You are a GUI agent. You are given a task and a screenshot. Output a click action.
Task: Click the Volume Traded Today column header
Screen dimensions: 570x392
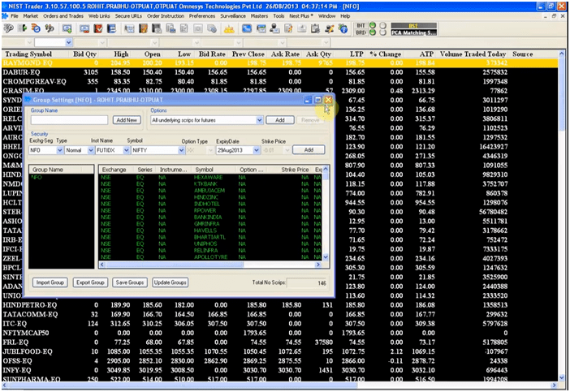click(473, 54)
